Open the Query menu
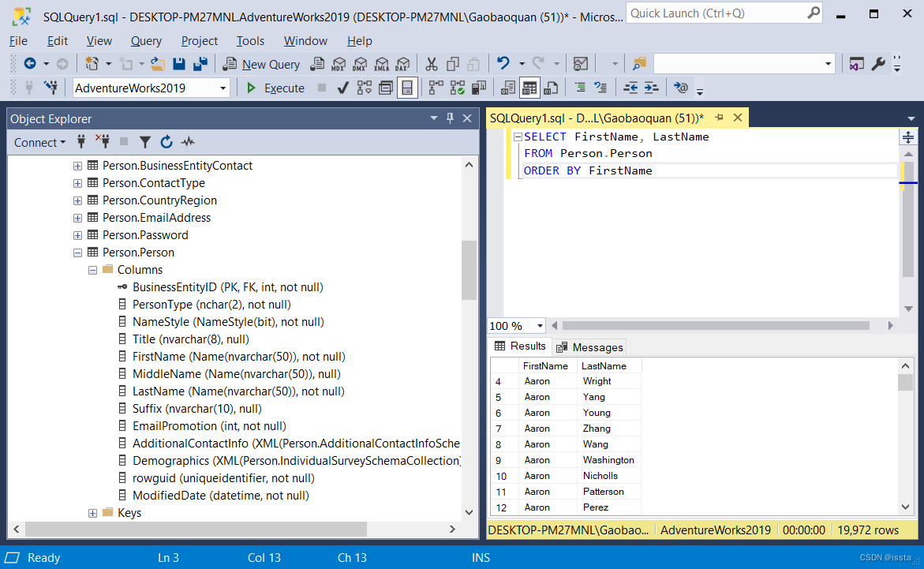Screen dimensions: 924x569 point(146,40)
